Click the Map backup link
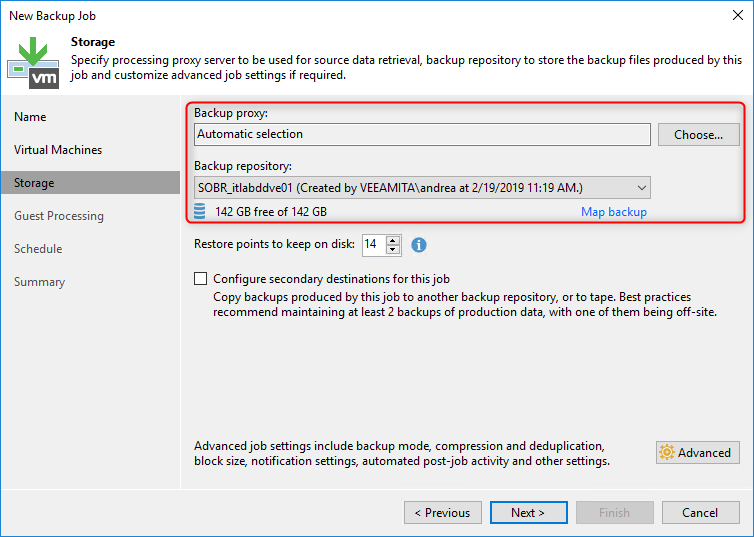754x537 pixels. 614,212
